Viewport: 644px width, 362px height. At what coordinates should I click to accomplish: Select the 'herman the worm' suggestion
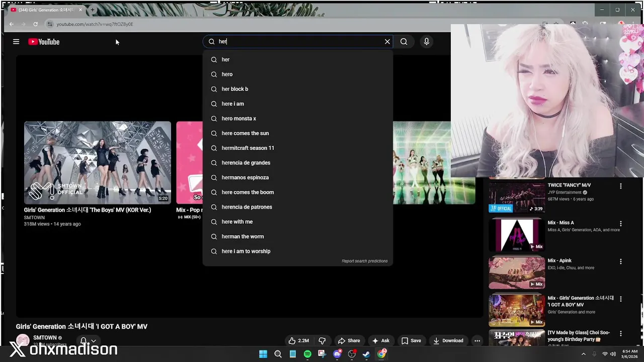point(298,236)
